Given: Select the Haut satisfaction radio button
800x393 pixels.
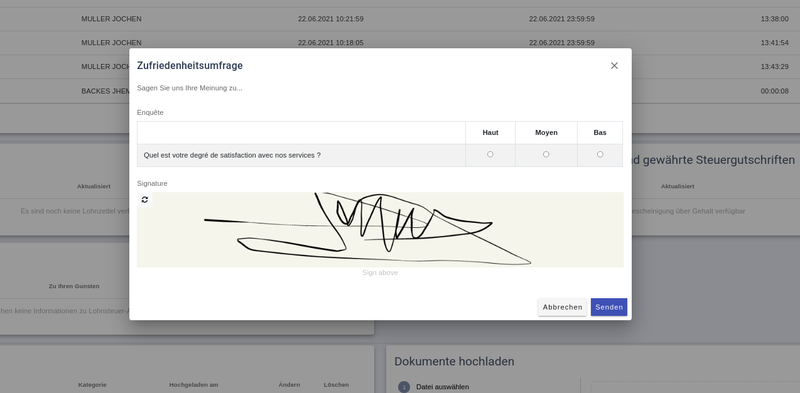Looking at the screenshot, I should 490,154.
